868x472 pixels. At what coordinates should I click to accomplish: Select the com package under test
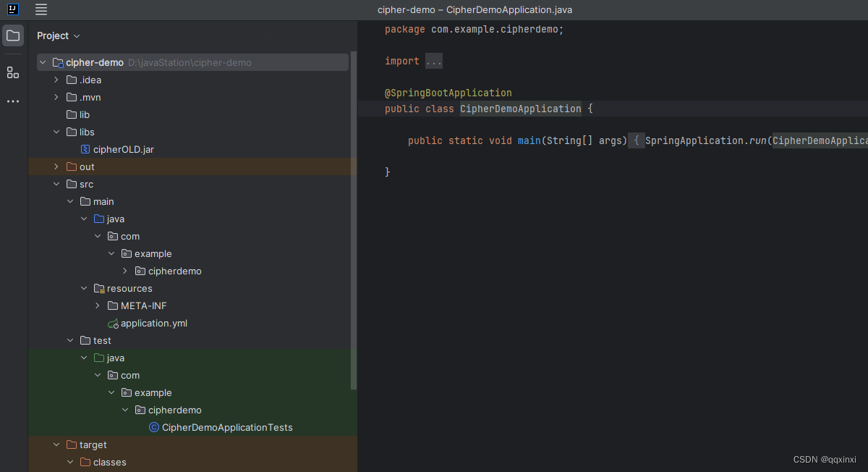(x=130, y=375)
